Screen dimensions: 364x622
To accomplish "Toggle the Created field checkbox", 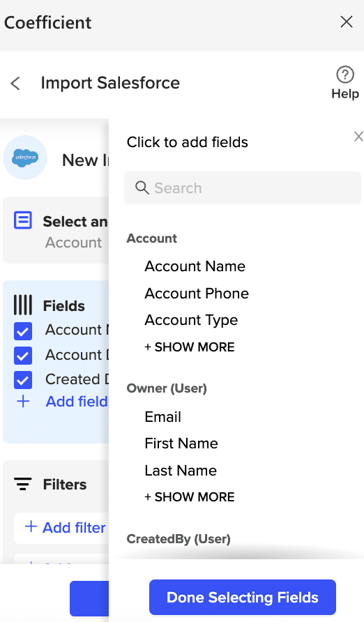I will pos(23,380).
